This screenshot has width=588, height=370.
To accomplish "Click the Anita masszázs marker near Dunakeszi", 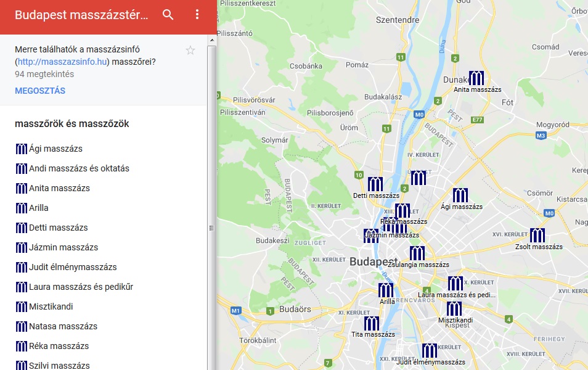I will (476, 78).
